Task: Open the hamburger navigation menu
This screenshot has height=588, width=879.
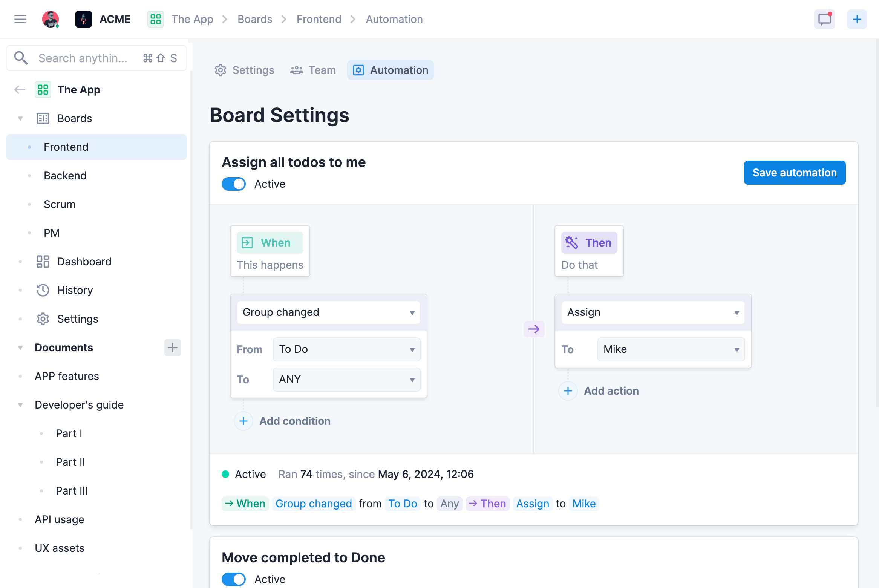Action: [x=20, y=19]
